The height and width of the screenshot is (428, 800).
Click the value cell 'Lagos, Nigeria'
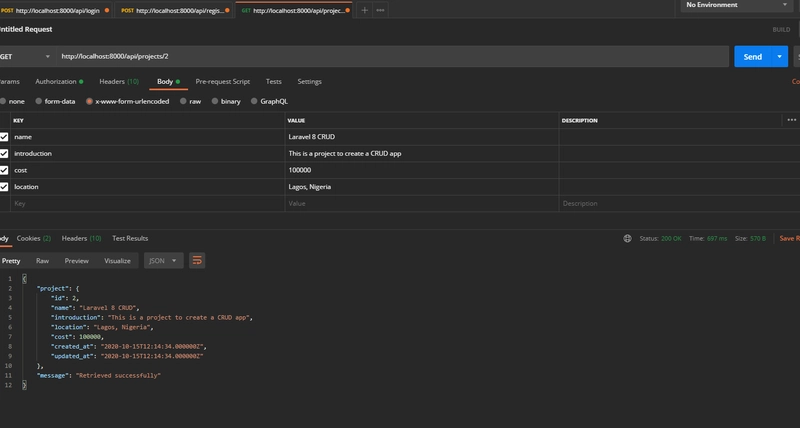[x=422, y=187]
